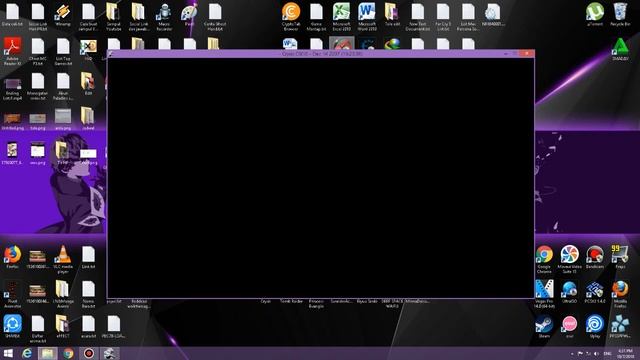
Task: Open the Daftar anime.txt file
Action: pyautogui.click(x=38, y=329)
